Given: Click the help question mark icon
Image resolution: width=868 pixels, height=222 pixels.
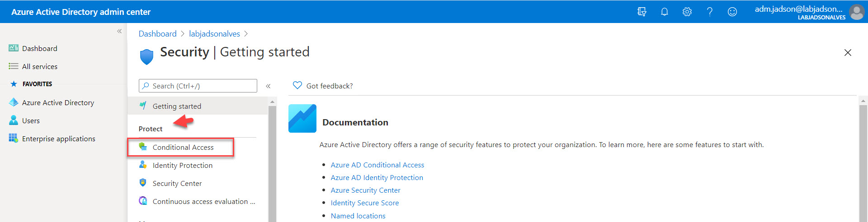Looking at the screenshot, I should point(709,12).
